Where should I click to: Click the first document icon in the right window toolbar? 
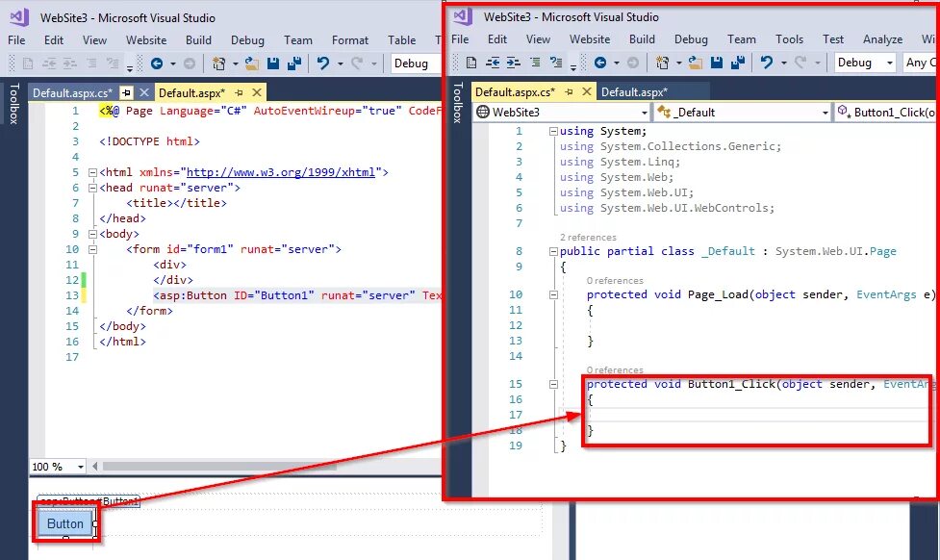(471, 63)
